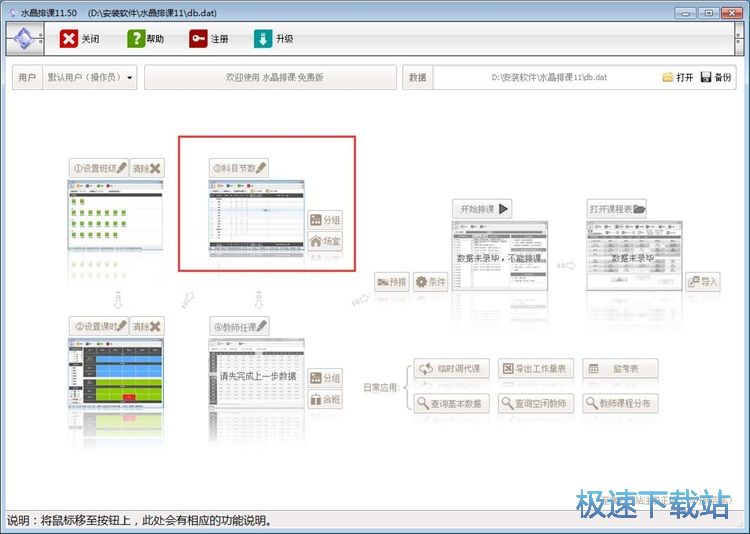Minimize the 水晶排课 window
The width and height of the screenshot is (750, 534).
click(x=685, y=13)
